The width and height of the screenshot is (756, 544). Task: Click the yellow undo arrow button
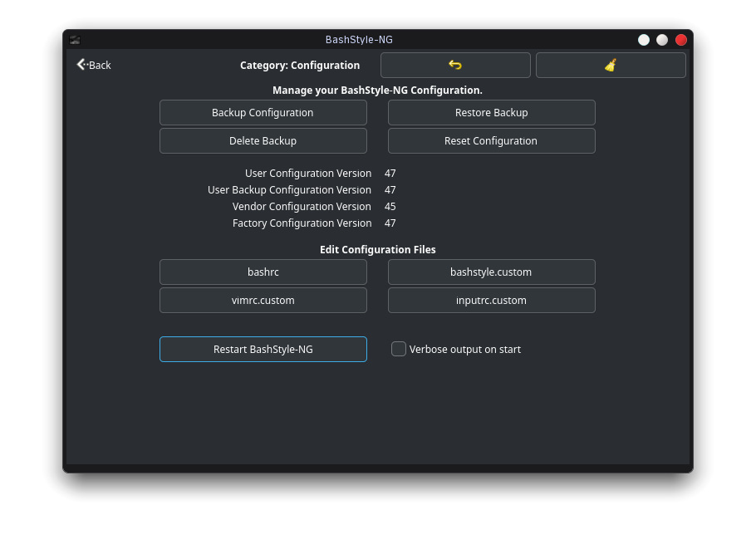pos(455,65)
